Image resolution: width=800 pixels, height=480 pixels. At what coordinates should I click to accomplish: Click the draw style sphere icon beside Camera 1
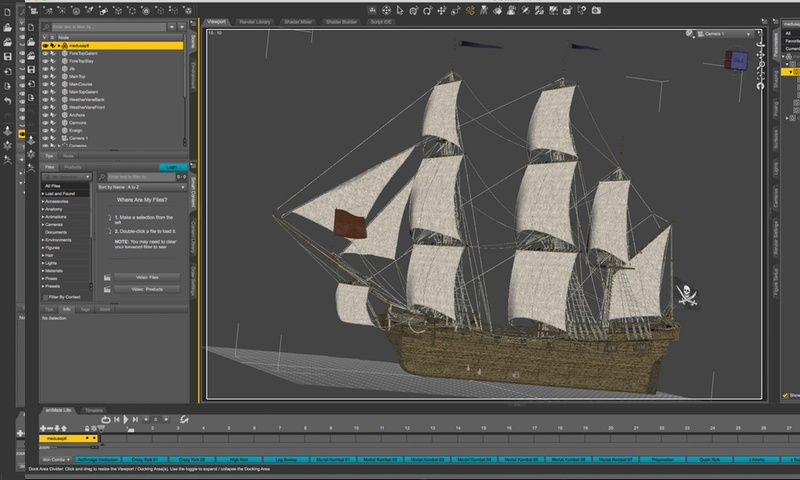click(x=690, y=34)
